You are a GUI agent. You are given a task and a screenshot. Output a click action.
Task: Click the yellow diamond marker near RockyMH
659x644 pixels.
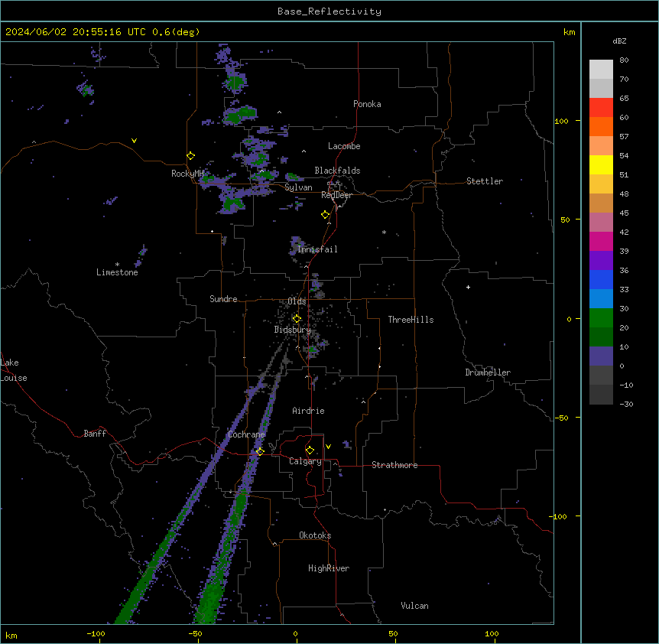tap(190, 156)
